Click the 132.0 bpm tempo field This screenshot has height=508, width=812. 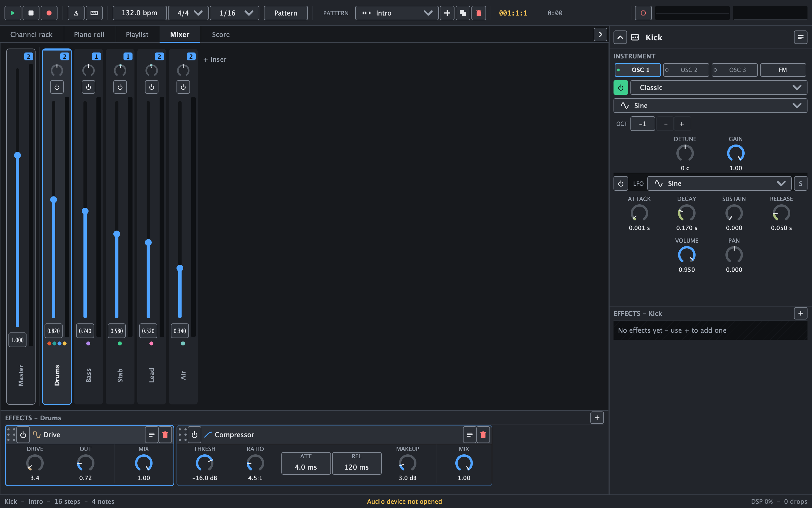click(140, 13)
